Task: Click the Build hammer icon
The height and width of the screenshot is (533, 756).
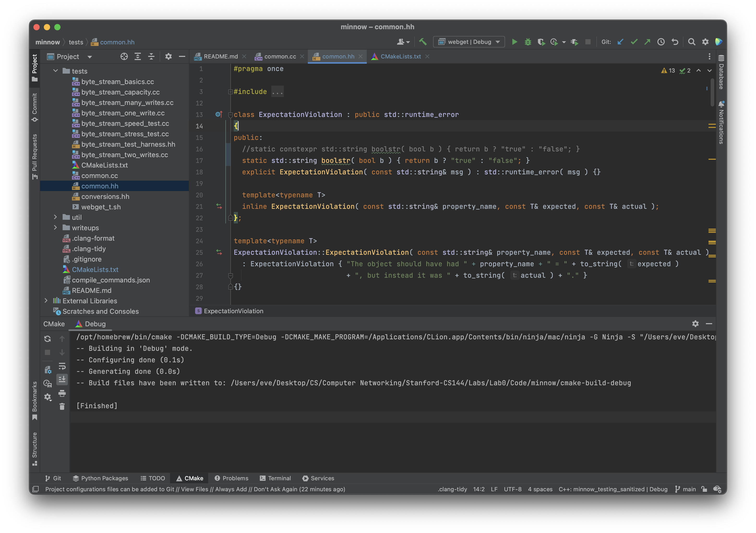Action: click(x=423, y=42)
